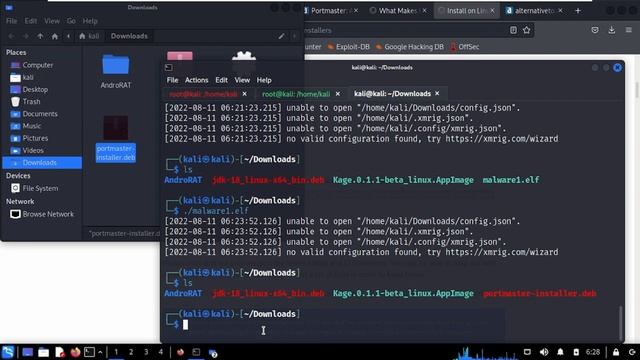Image resolution: width=640 pixels, height=360 pixels.
Task: Open View menu in file manager
Action: [52, 21]
